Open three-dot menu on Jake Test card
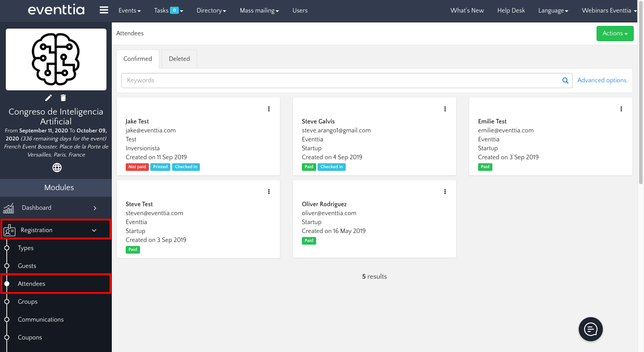 (269, 109)
